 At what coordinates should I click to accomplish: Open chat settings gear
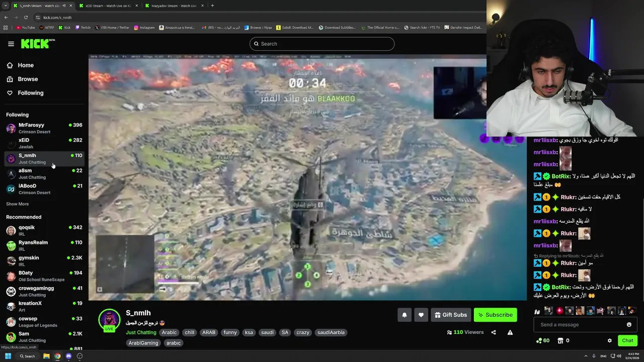click(x=610, y=340)
